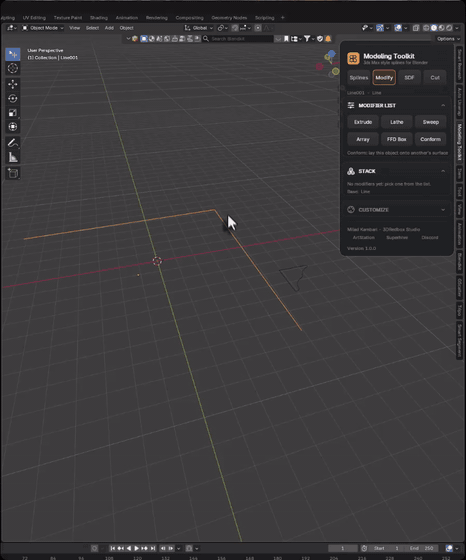
Task: Toggle viewport gizmos display
Action: pyautogui.click(x=380, y=28)
